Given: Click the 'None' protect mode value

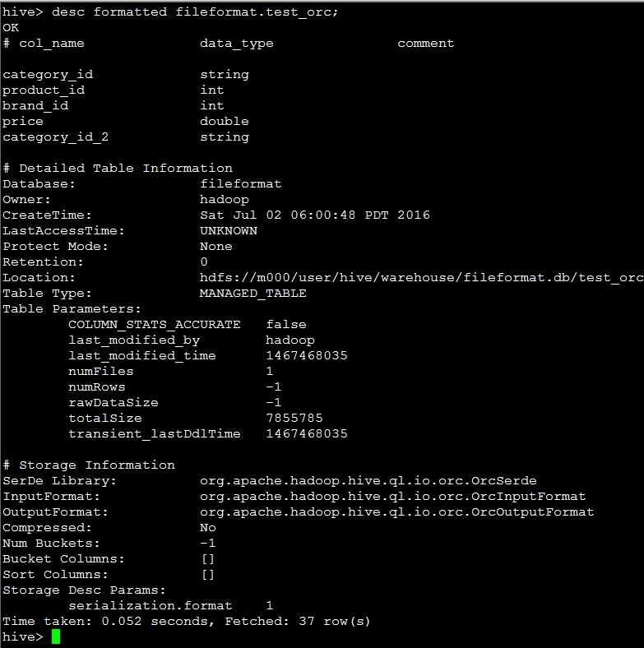Looking at the screenshot, I should coord(216,247).
